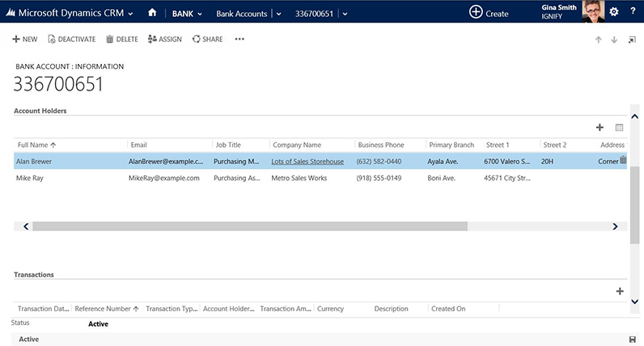The width and height of the screenshot is (644, 346).
Task: Click the Help question mark icon
Action: pyautogui.click(x=633, y=12)
